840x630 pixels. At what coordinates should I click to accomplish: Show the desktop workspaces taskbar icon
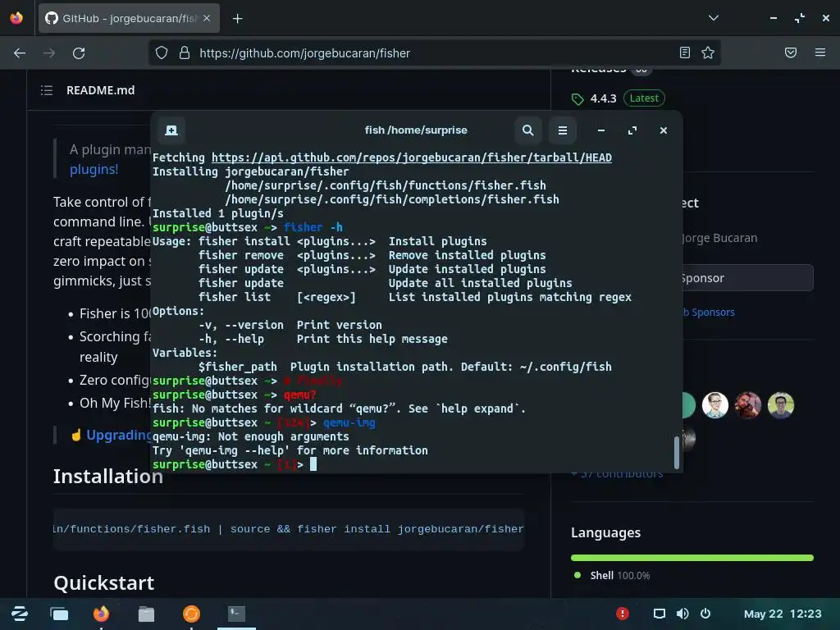point(59,614)
